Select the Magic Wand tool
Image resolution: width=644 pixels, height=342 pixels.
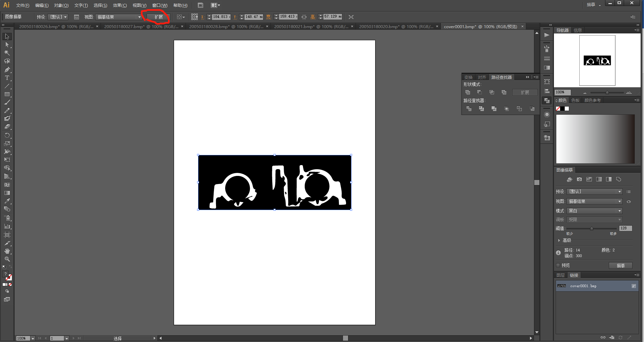pyautogui.click(x=7, y=53)
